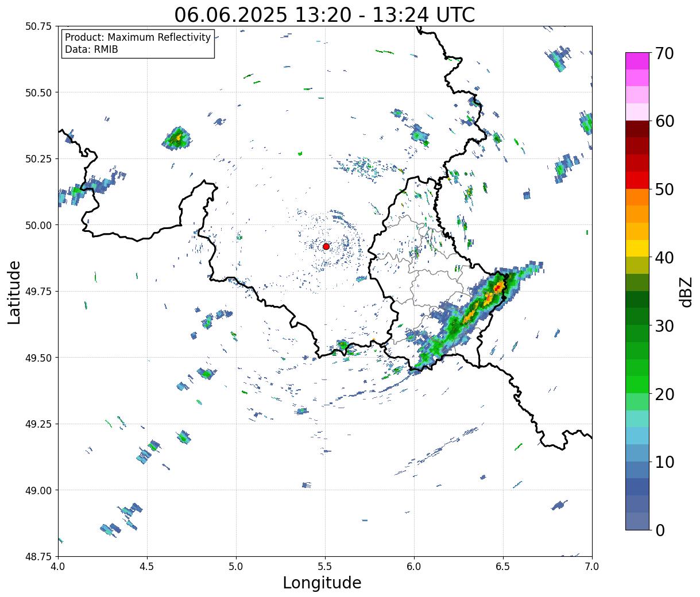Click the red radar location marker
The image size is (700, 597).
326,246
